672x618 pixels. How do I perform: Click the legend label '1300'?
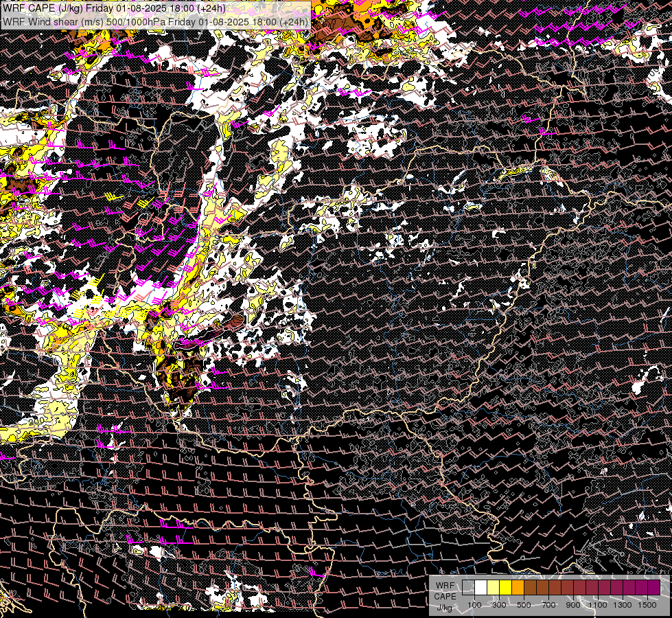click(x=623, y=605)
